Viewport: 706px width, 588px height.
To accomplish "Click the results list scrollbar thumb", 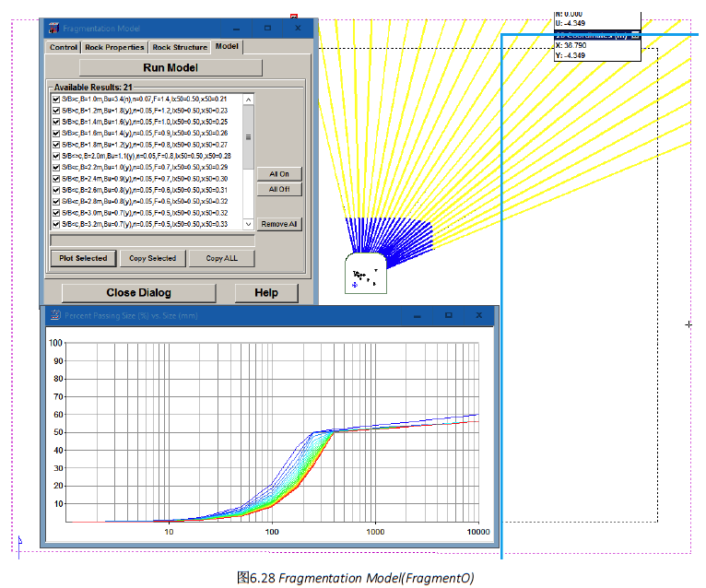I will 248,137.
